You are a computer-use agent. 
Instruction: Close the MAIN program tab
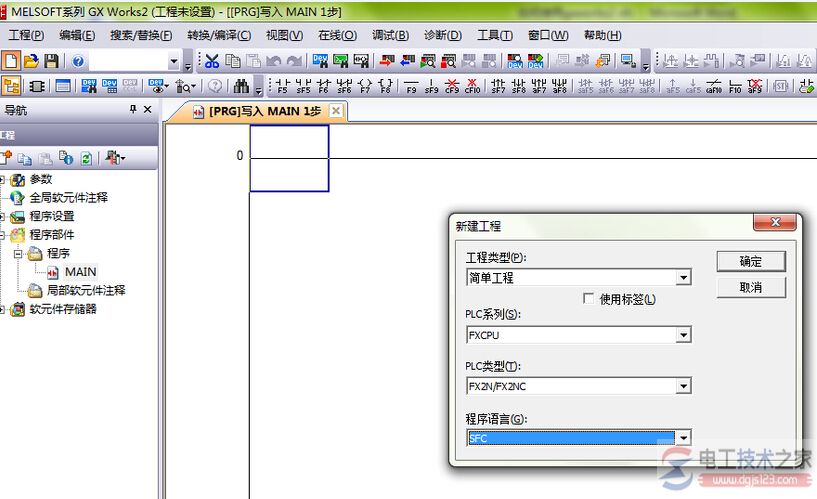pyautogui.click(x=336, y=111)
